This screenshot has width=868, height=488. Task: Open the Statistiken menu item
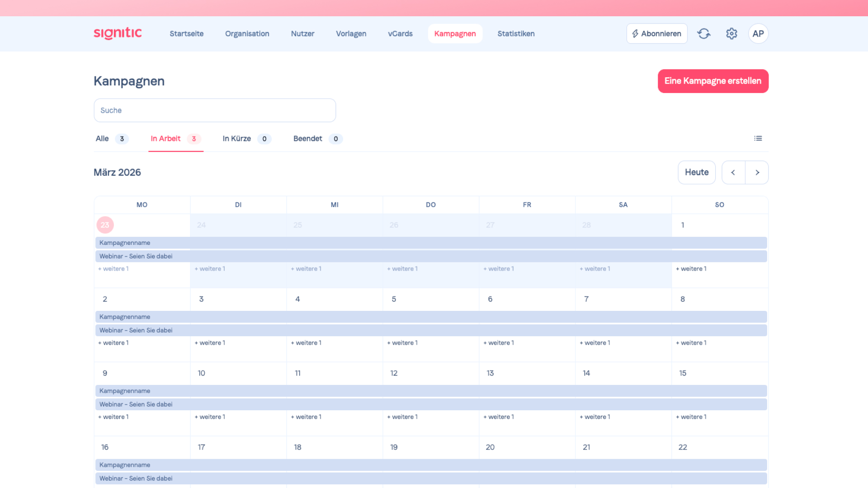[516, 33]
